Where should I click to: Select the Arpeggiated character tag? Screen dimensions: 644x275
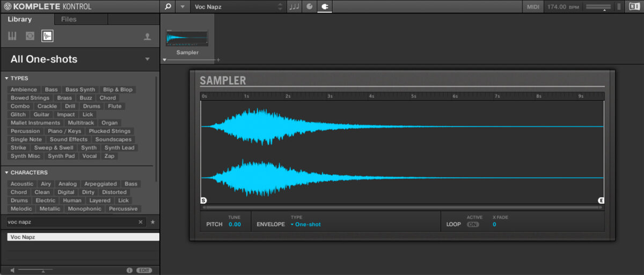click(100, 184)
